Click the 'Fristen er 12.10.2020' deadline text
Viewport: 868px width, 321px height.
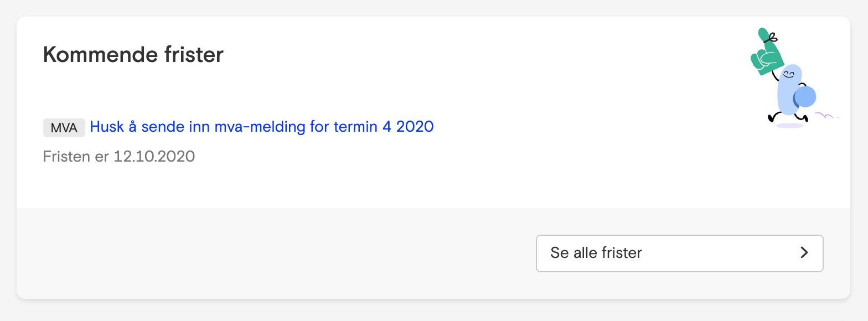(x=119, y=157)
